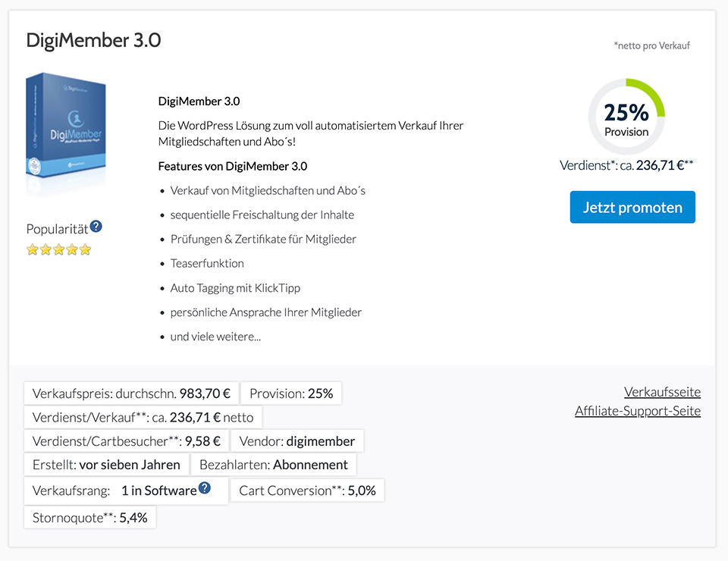This screenshot has height=561, width=728.
Task: Click the five-star popularity rating
Action: (x=58, y=250)
